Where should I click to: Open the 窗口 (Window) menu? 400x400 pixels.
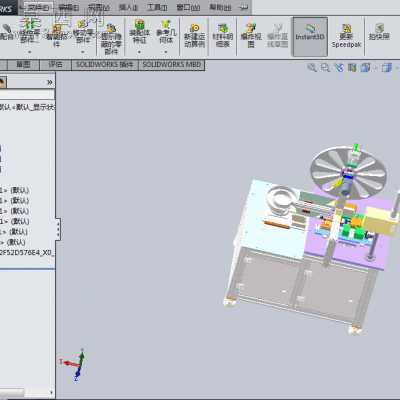point(188,7)
